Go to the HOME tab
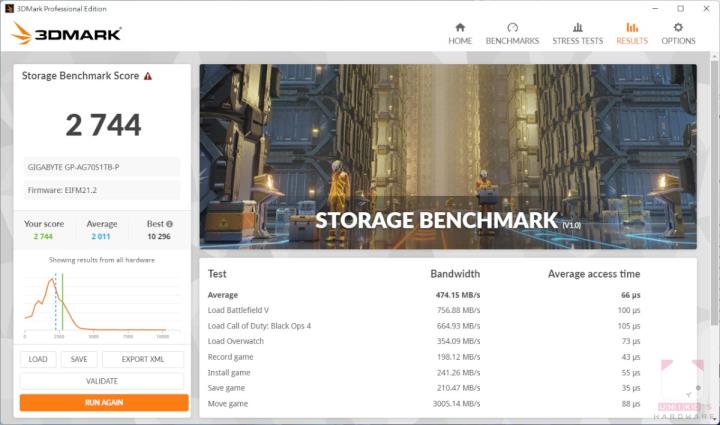Viewport: 720px width, 425px height. click(x=460, y=41)
